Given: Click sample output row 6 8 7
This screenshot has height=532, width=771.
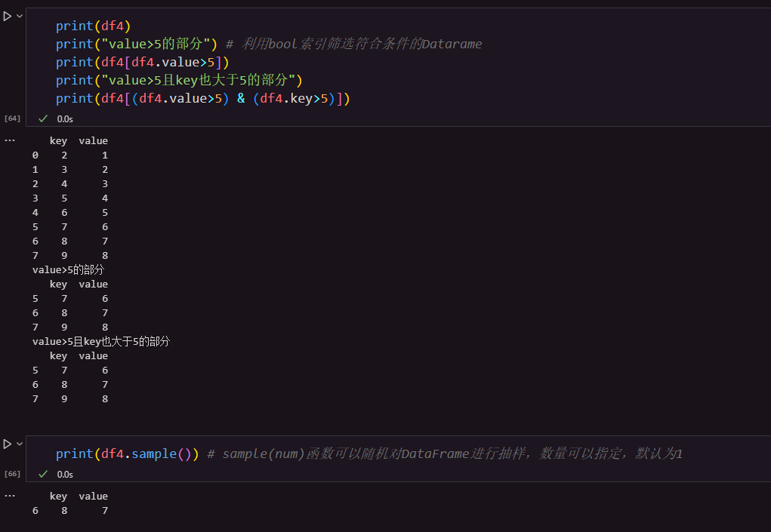Looking at the screenshot, I should click(69, 511).
